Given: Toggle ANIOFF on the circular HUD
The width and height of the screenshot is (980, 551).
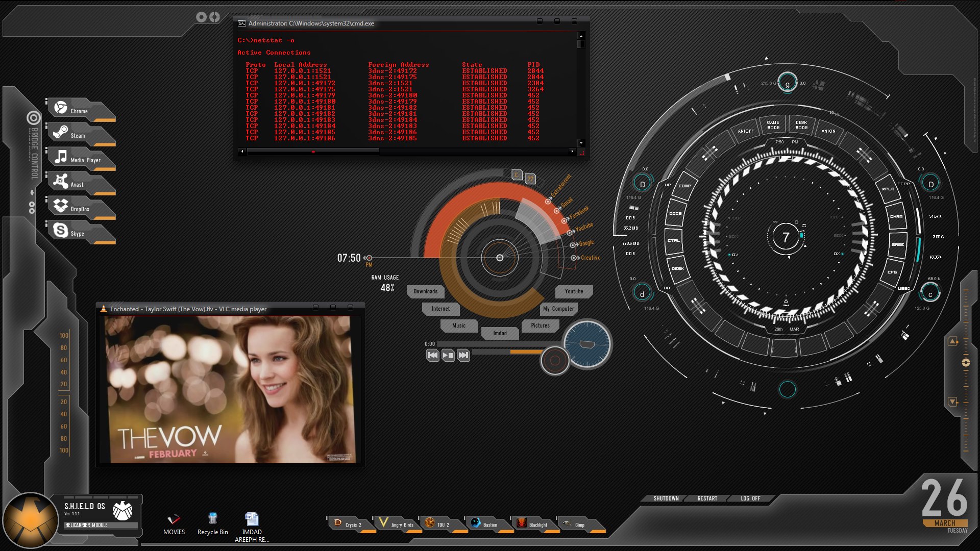Looking at the screenshot, I should (x=745, y=131).
